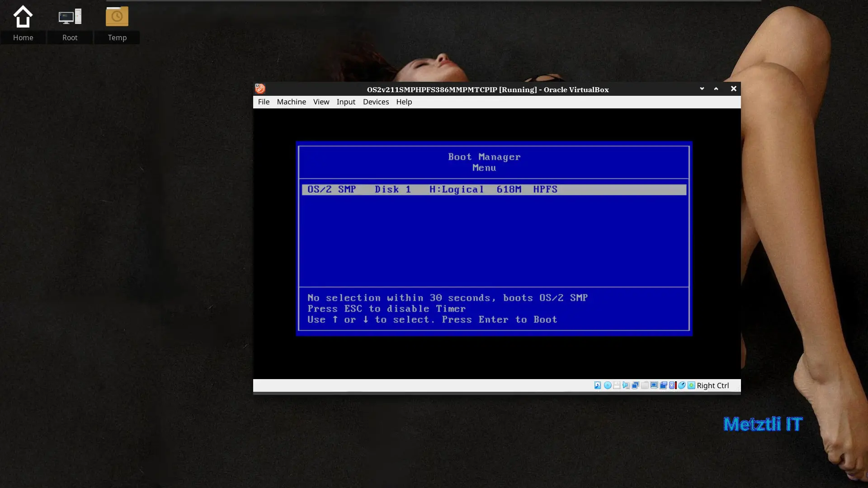Viewport: 868px width, 488px height.
Task: Click the recording status icon
Action: pyautogui.click(x=663, y=385)
